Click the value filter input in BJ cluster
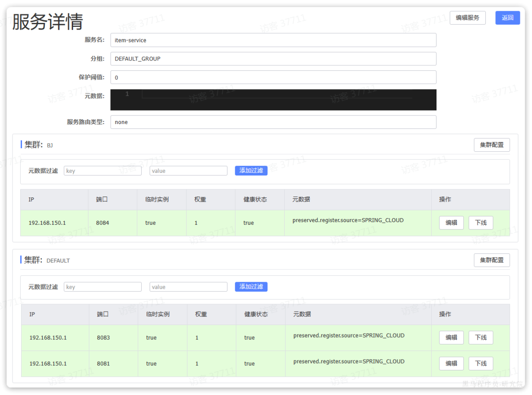The height and width of the screenshot is (395, 532). pyautogui.click(x=188, y=171)
